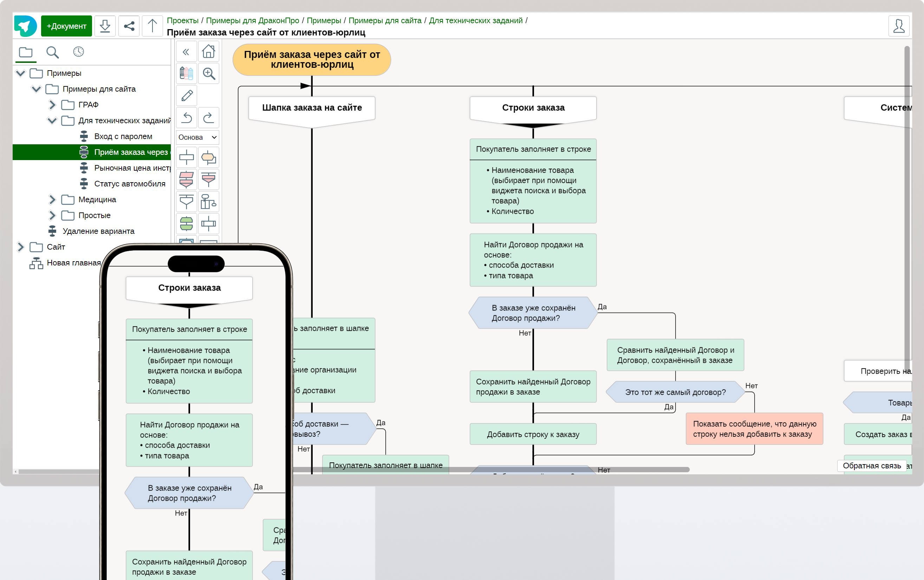Collapse the Примеры folder in tree
924x580 pixels.
click(x=20, y=73)
